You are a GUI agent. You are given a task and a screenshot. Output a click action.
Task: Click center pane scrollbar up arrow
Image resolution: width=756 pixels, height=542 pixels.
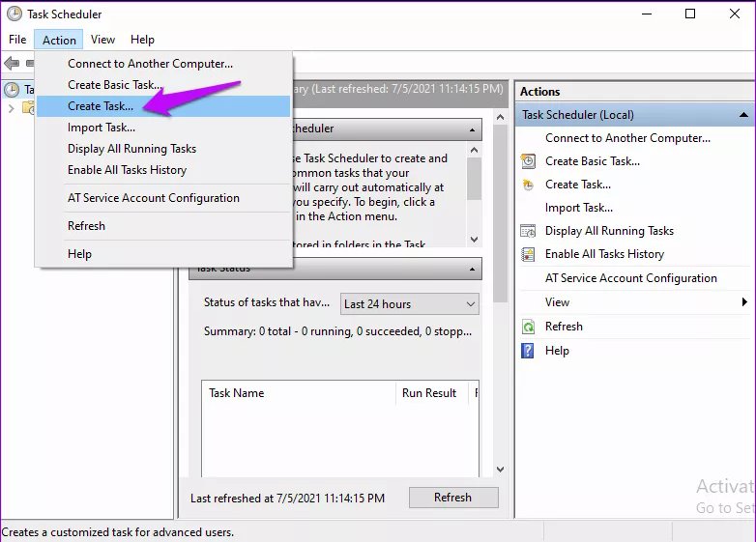point(501,117)
